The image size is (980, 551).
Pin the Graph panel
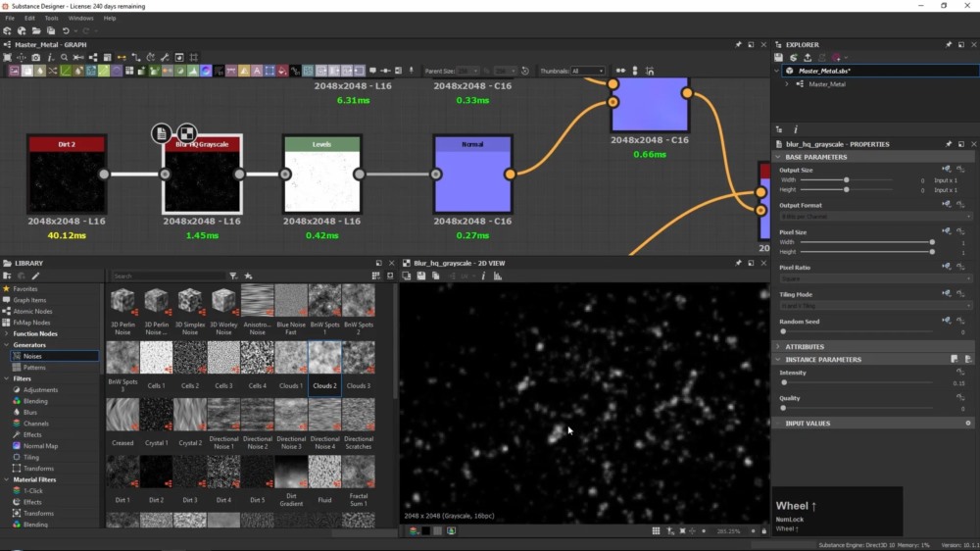[x=738, y=44]
